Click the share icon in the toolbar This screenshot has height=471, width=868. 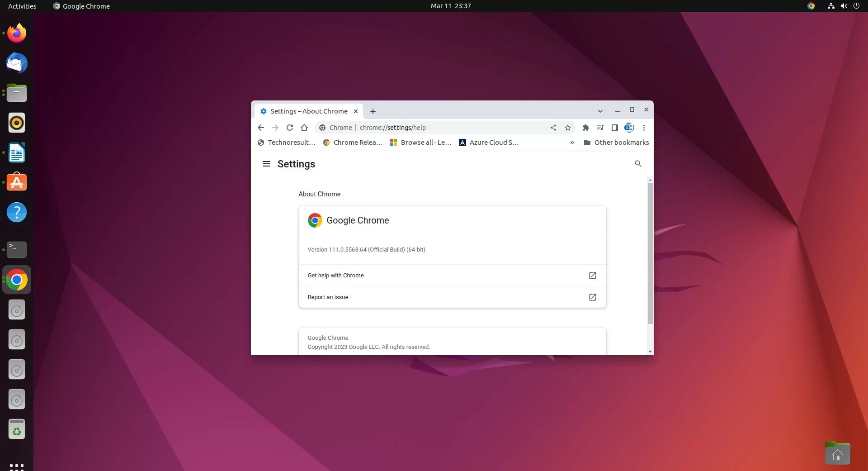pos(553,128)
